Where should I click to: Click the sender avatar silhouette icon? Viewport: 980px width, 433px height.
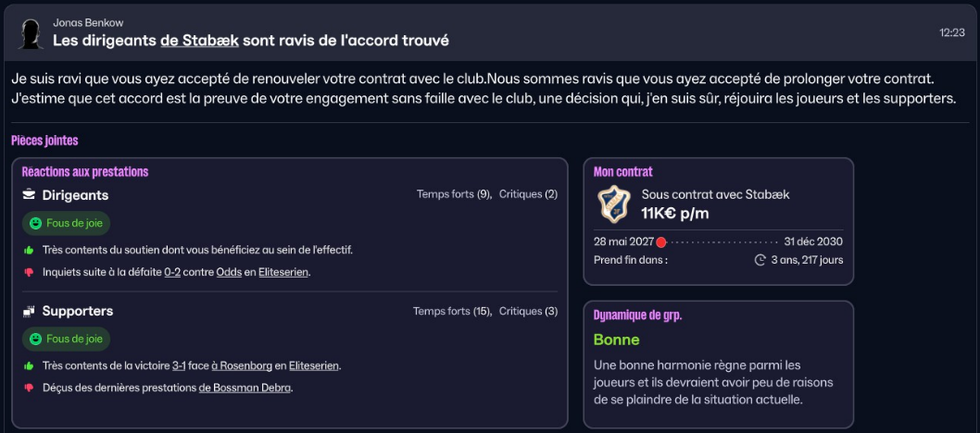pyautogui.click(x=31, y=33)
